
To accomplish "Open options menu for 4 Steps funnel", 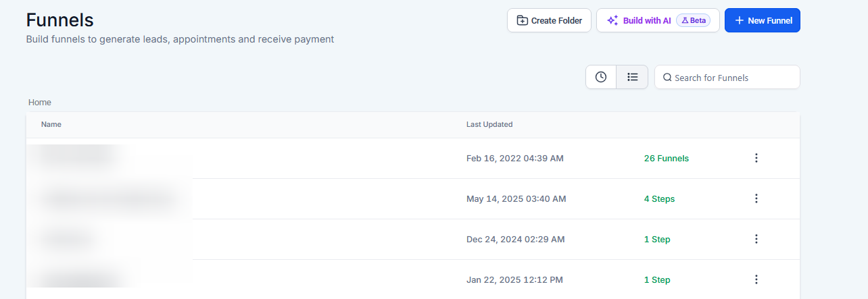I will 756,198.
